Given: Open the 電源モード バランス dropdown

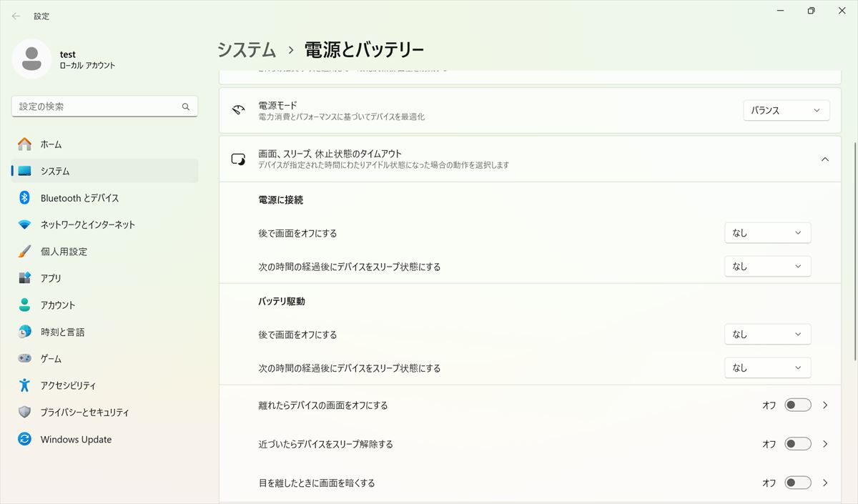Looking at the screenshot, I should (x=786, y=111).
